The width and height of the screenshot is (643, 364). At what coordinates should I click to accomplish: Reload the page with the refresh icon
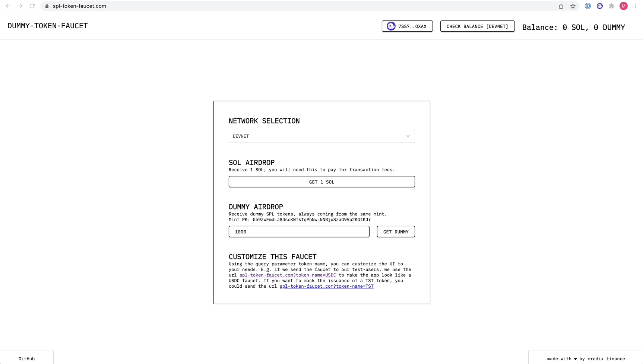tap(32, 6)
